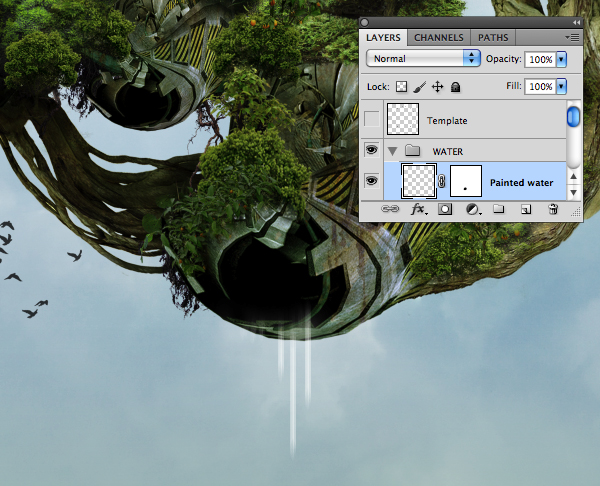Show the Template layer visibility box
The image size is (600, 486).
click(x=372, y=119)
